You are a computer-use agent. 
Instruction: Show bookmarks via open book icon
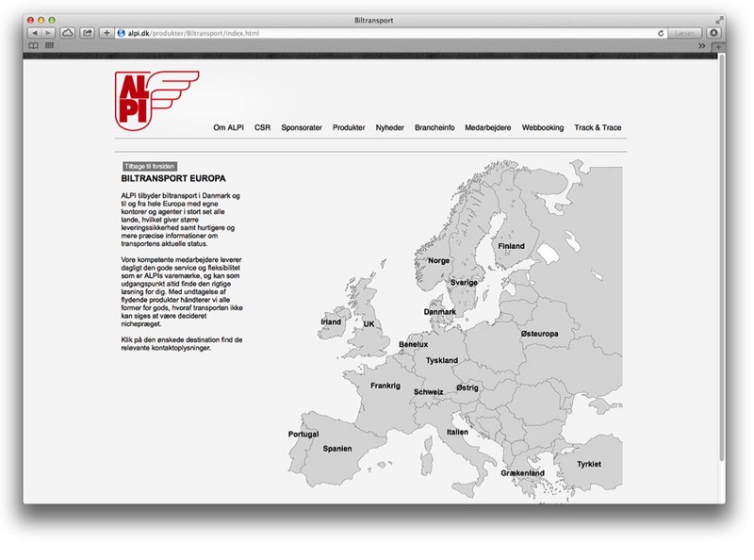click(x=34, y=45)
